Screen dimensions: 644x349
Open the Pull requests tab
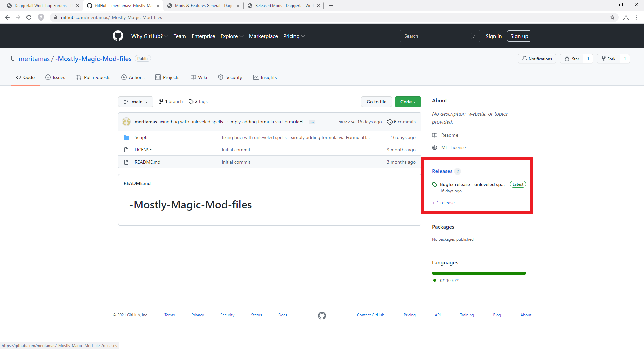click(x=93, y=77)
